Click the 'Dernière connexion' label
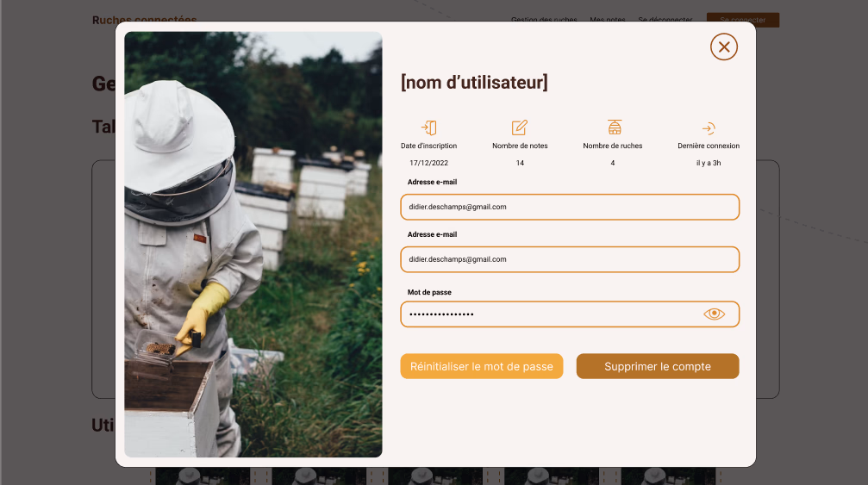 (x=709, y=146)
